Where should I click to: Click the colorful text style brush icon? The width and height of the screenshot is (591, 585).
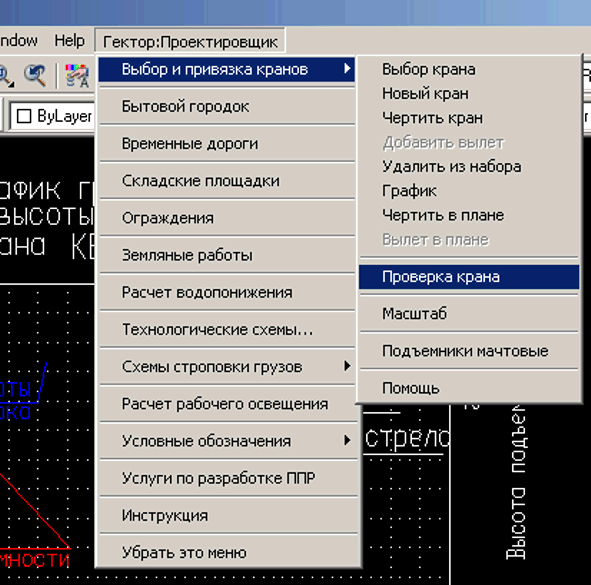77,75
